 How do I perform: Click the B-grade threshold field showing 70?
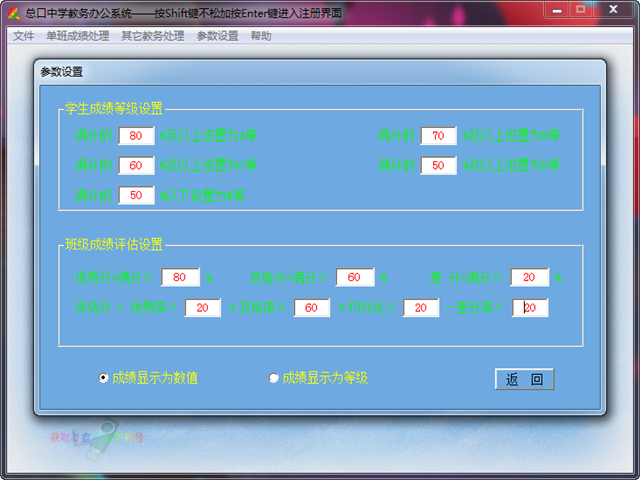point(438,135)
